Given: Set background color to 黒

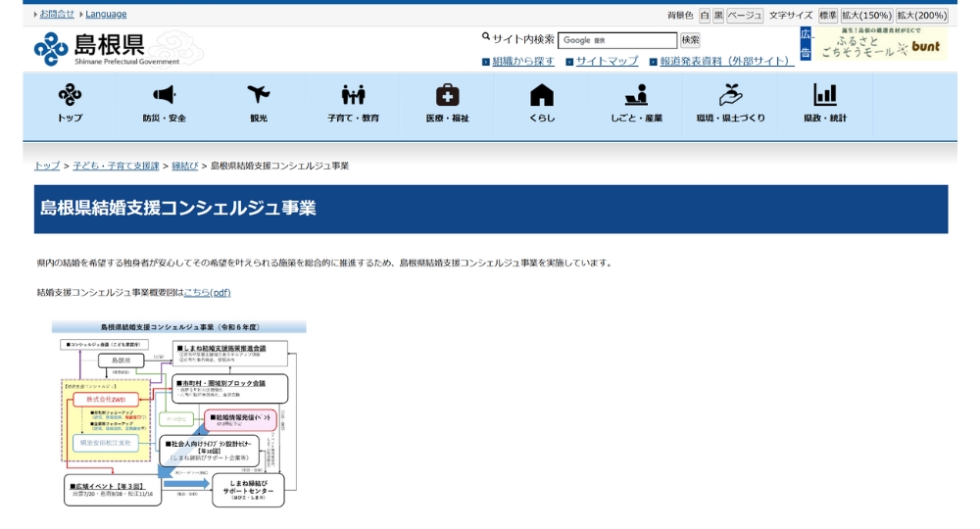Looking at the screenshot, I should [718, 16].
